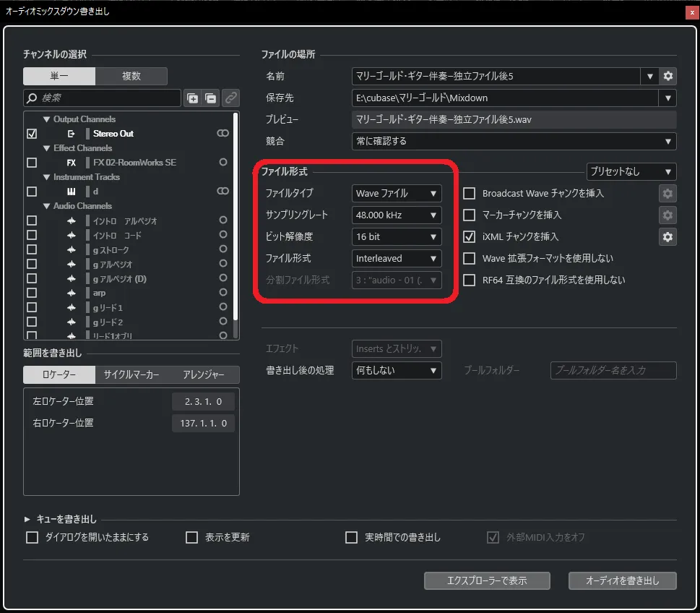700x613 pixels.
Task: Open the sampling rate dropdown
Action: click(x=396, y=215)
